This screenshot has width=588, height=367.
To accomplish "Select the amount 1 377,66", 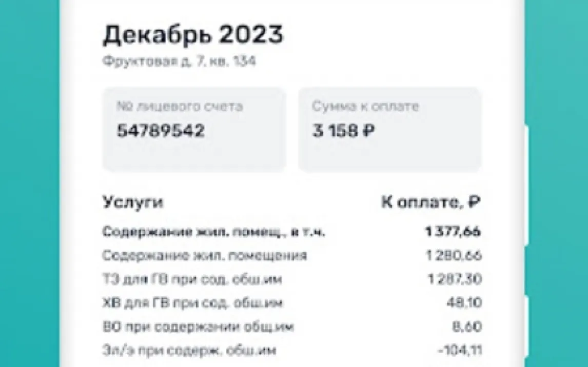I will (453, 232).
